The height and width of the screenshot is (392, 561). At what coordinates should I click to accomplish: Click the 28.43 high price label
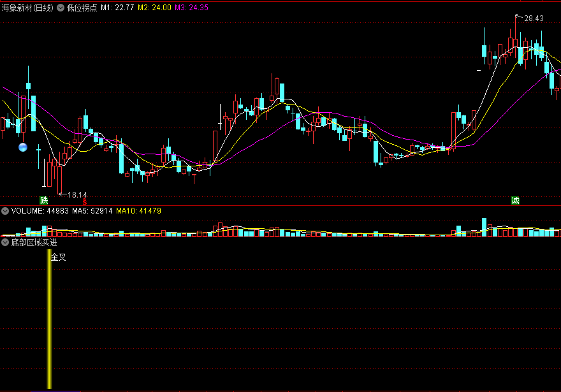coord(534,18)
